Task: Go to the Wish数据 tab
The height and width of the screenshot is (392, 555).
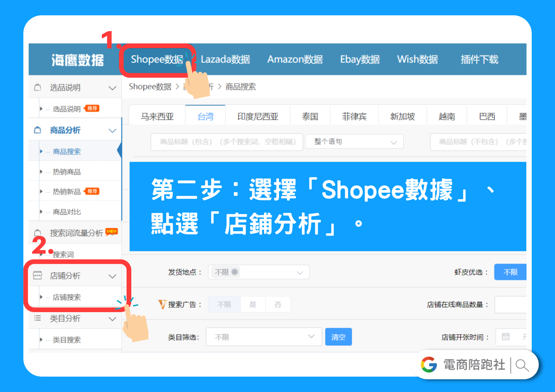Action: point(417,60)
